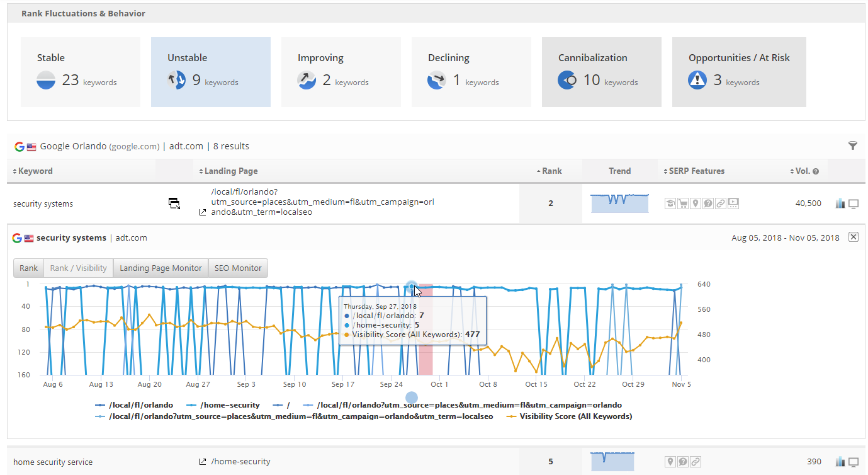
Task: Click bar chart icon for home security service
Action: (840, 462)
